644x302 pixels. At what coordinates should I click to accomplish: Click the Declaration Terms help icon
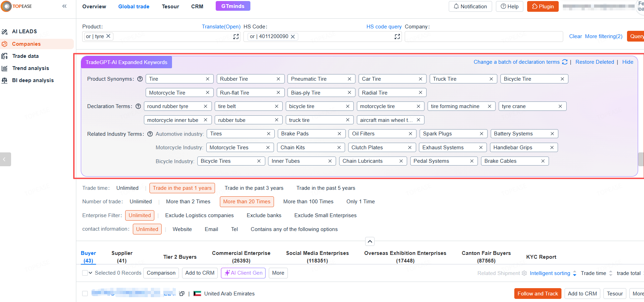click(138, 106)
